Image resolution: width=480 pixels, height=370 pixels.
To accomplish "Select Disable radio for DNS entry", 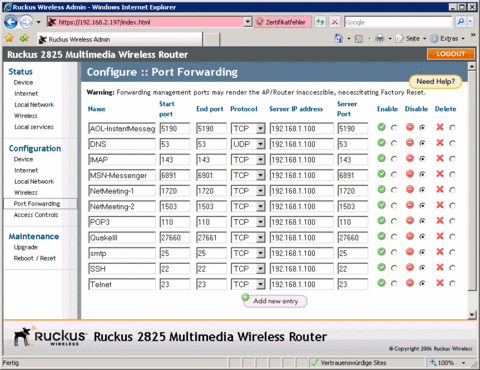I will pos(422,143).
